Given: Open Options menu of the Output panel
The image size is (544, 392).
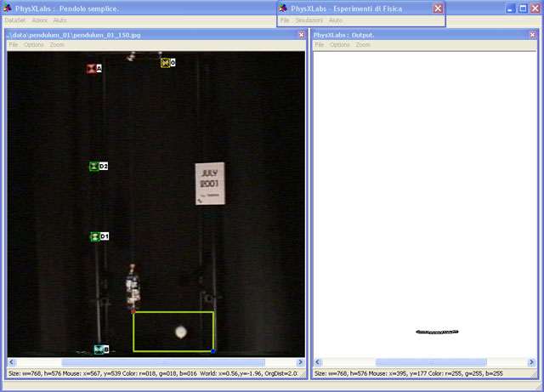Looking at the screenshot, I should (340, 45).
